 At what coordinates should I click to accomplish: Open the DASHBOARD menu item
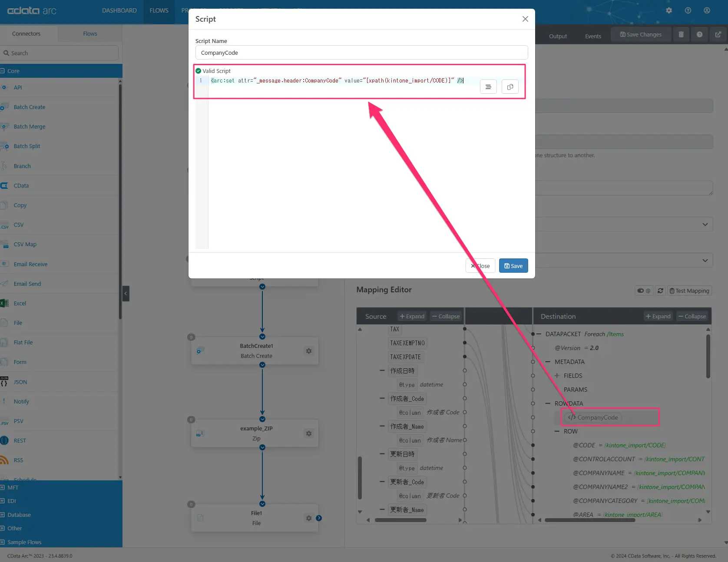click(119, 10)
